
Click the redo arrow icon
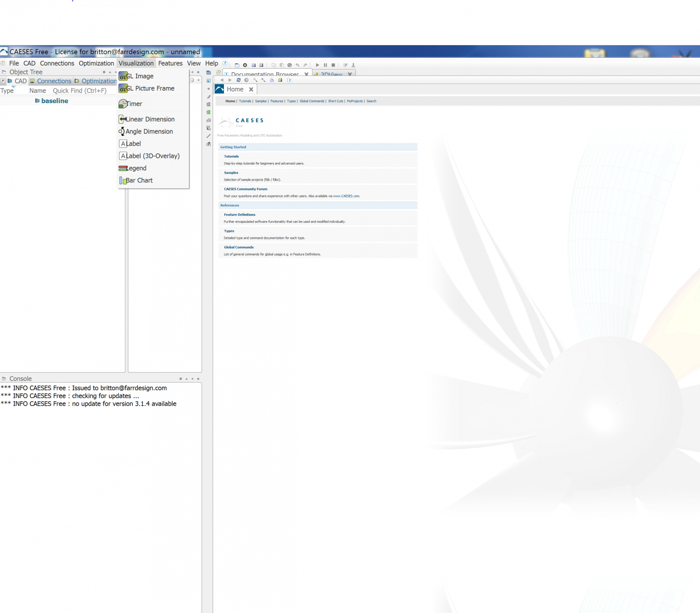(x=305, y=65)
